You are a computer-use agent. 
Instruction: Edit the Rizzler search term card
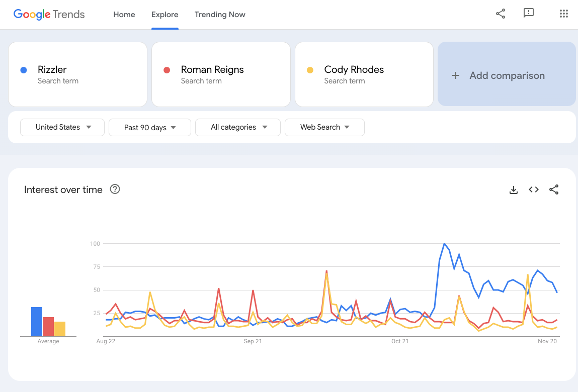78,74
